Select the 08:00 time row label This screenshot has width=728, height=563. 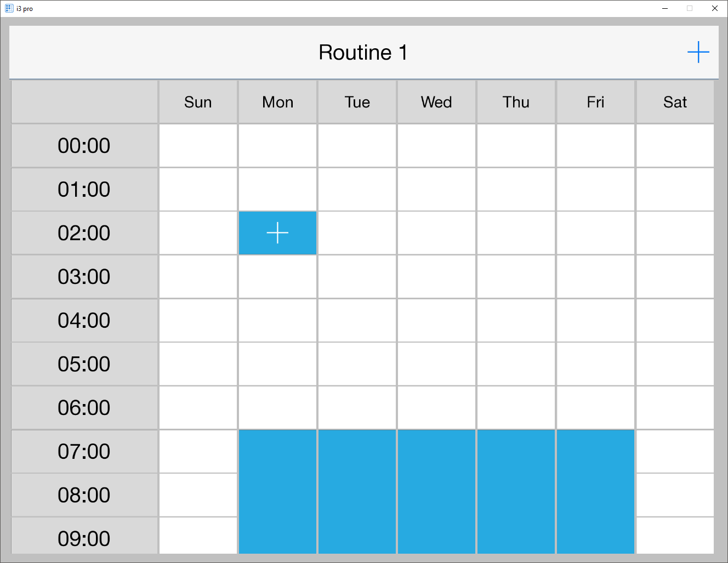coord(84,495)
